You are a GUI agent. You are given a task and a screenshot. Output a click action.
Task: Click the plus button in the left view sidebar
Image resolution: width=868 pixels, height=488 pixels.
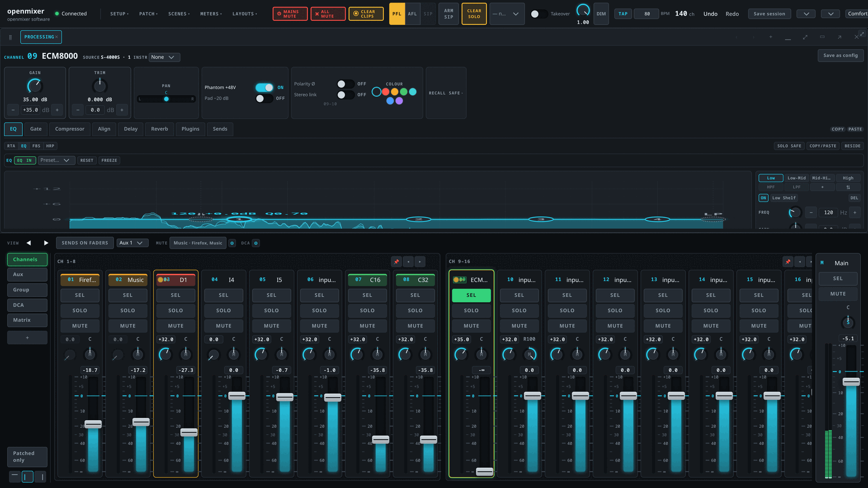(27, 338)
